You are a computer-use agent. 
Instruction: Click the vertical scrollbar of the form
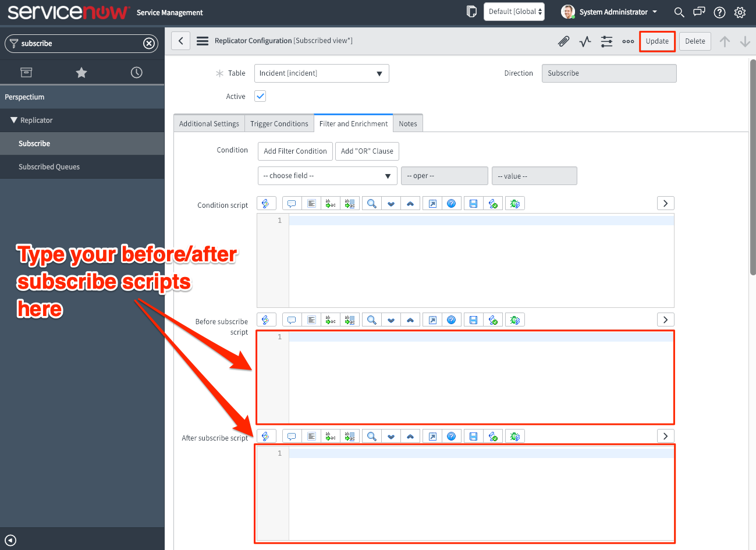[753, 166]
